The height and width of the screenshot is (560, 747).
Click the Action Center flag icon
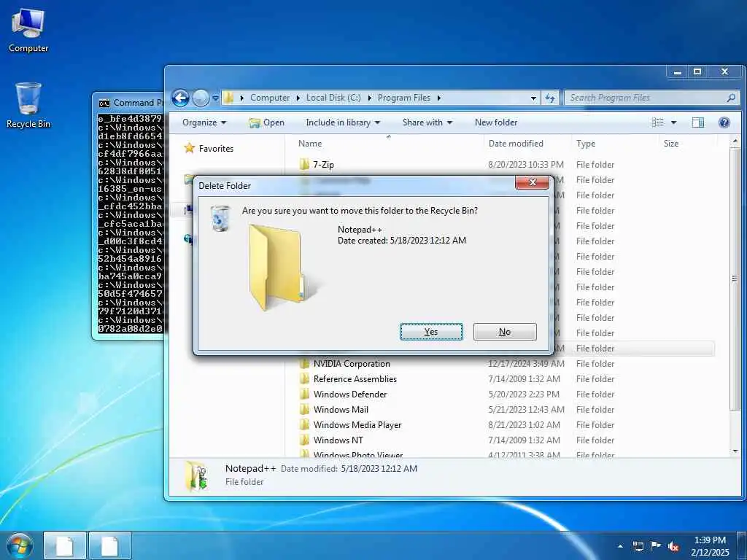pyautogui.click(x=656, y=546)
